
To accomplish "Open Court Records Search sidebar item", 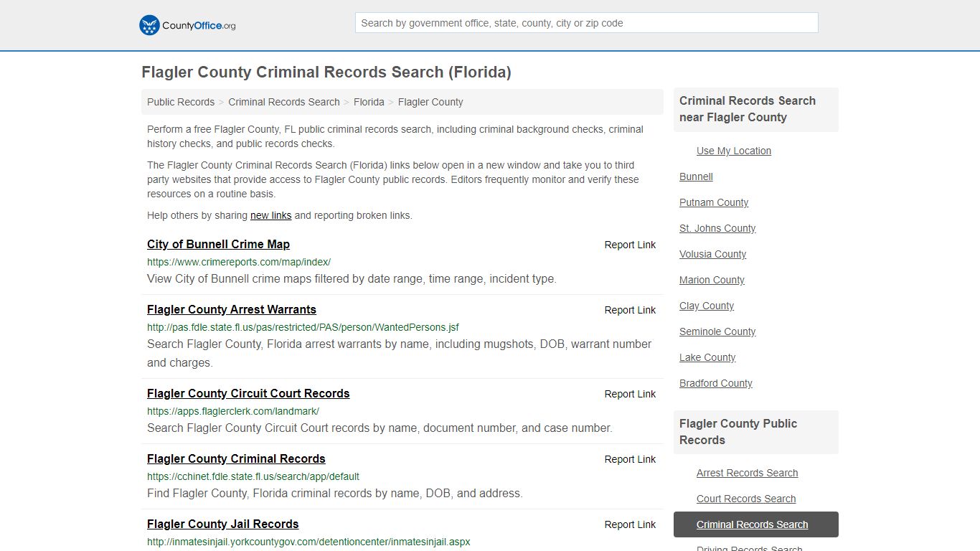I will [x=746, y=499].
